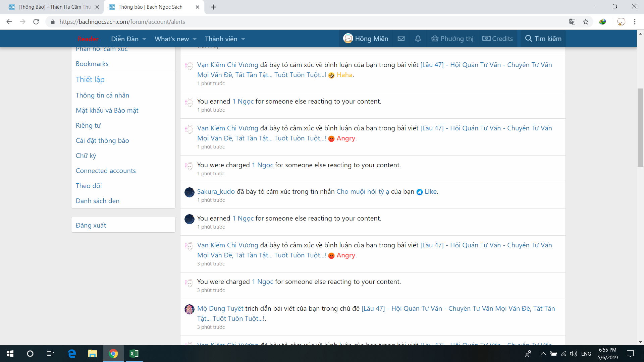The width and height of the screenshot is (644, 362).
Task: Expand the Thành viên dropdown arrow
Action: [x=243, y=39]
